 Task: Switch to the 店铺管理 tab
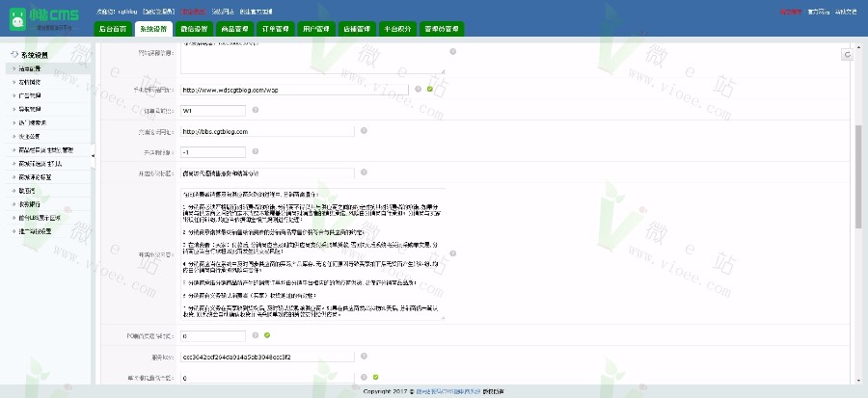point(357,29)
